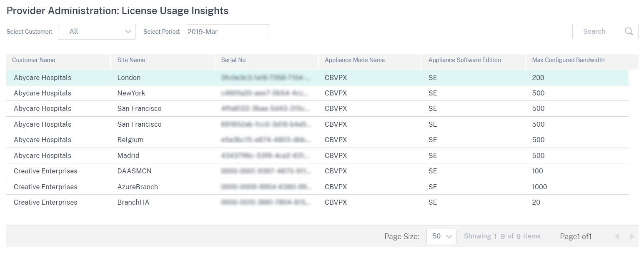
Task: Open the Page Size dropdown
Action: pos(441,236)
